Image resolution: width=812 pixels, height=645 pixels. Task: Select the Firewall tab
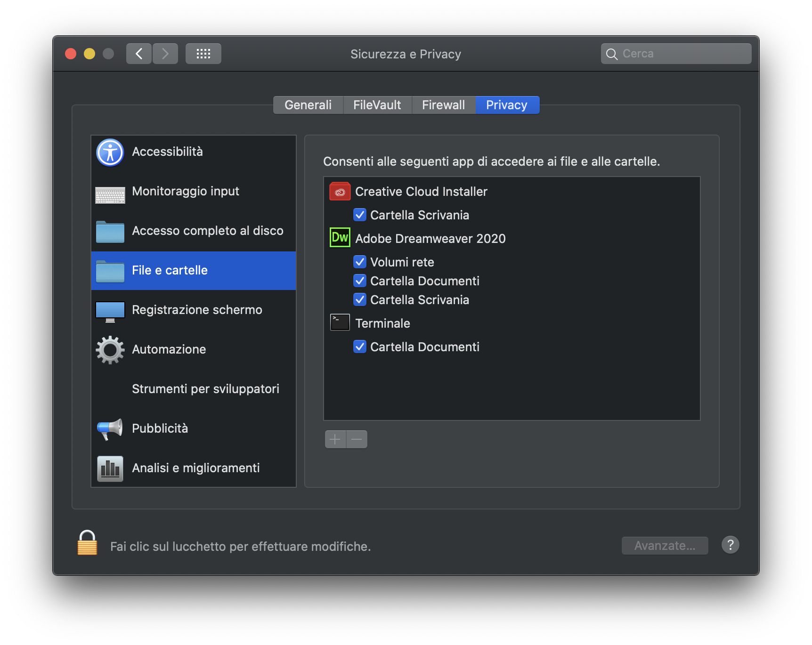pyautogui.click(x=443, y=105)
